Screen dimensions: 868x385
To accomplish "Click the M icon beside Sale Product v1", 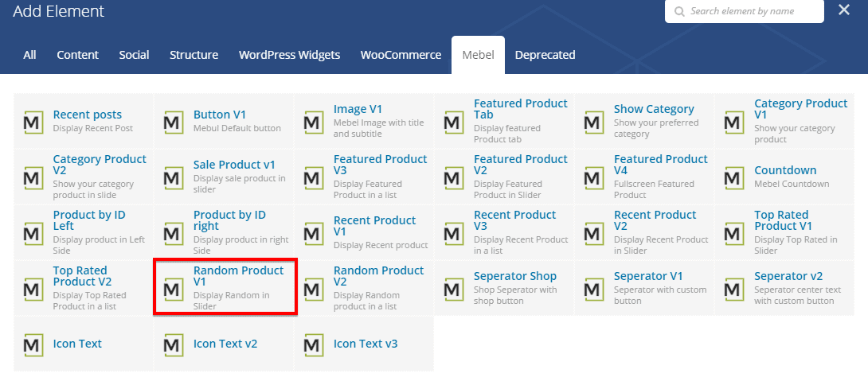I will pyautogui.click(x=174, y=177).
